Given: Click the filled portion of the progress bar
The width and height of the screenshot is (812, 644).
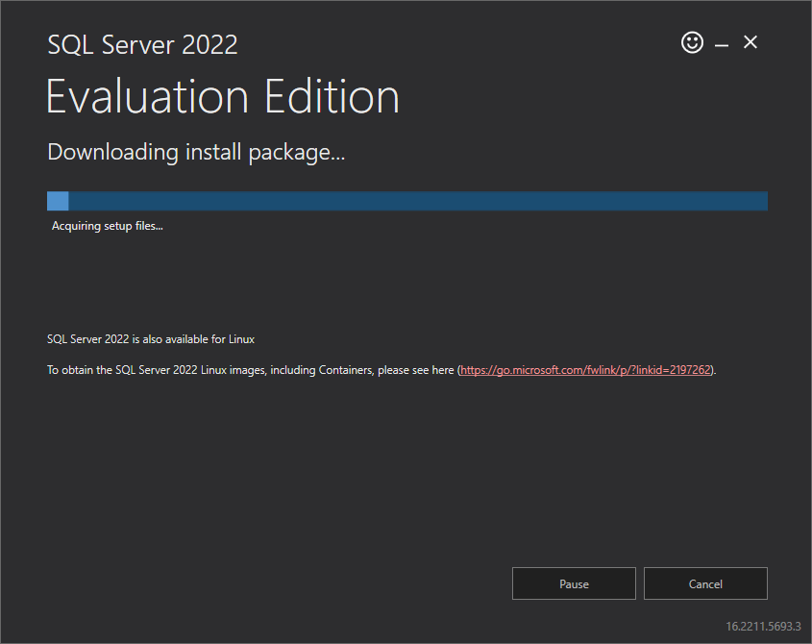Looking at the screenshot, I should (x=58, y=201).
